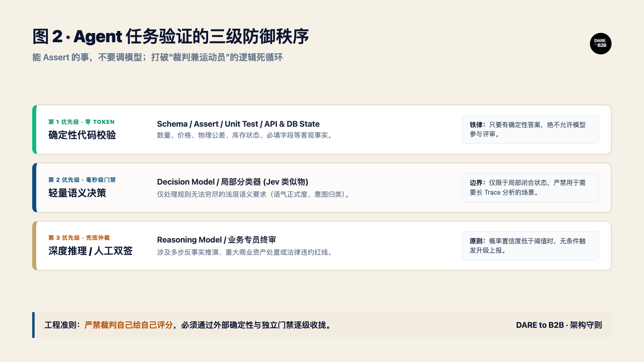Click Decision Model / 局部分类器 heading
This screenshot has width=644, height=362.
pos(233,182)
